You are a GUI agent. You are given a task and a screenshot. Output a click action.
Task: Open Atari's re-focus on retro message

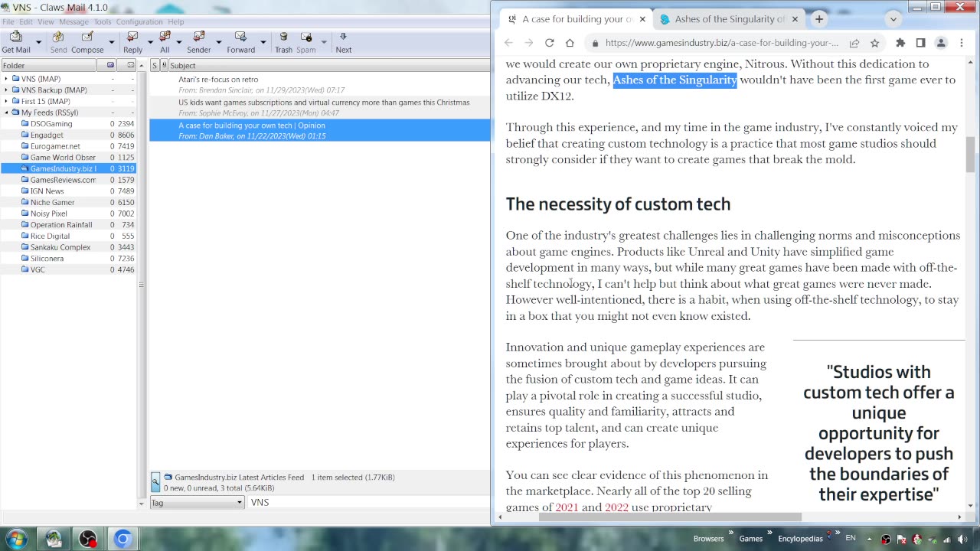coord(319,85)
